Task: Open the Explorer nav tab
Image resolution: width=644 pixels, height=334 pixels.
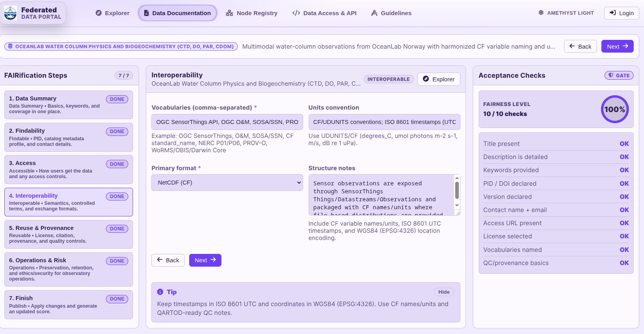Action: (x=112, y=13)
